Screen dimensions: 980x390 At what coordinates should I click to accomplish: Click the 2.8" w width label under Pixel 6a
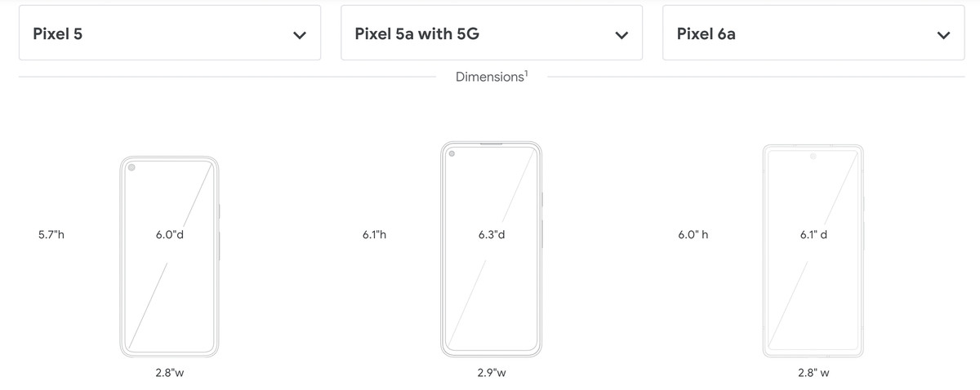(814, 373)
